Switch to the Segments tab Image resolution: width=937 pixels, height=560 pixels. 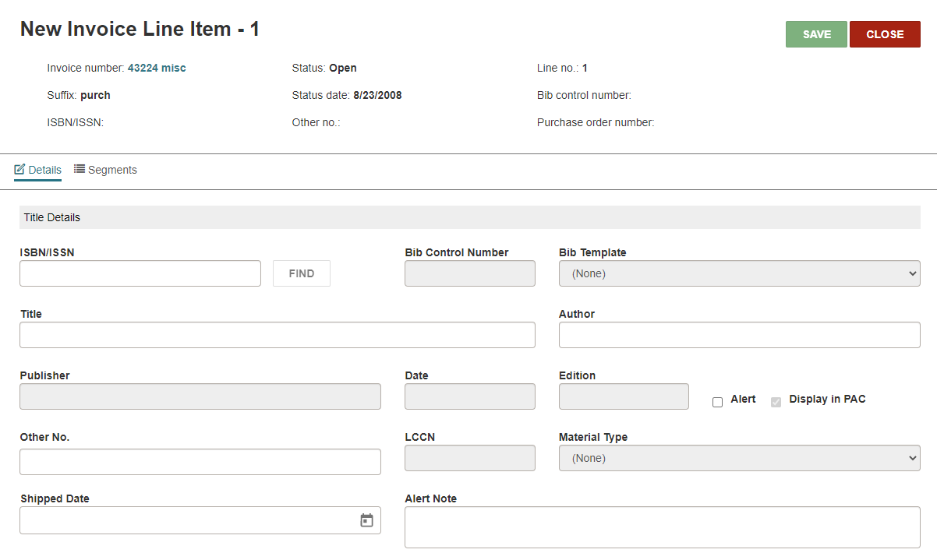105,170
